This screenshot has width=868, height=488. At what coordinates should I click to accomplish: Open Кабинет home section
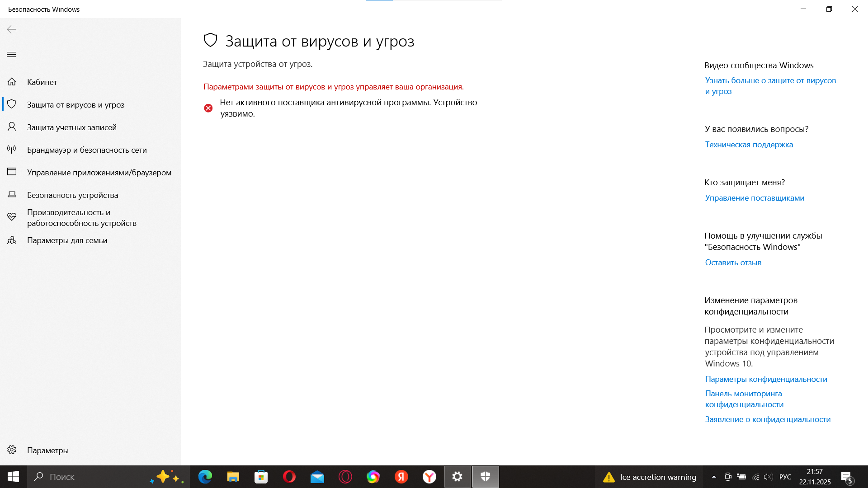tap(90, 82)
